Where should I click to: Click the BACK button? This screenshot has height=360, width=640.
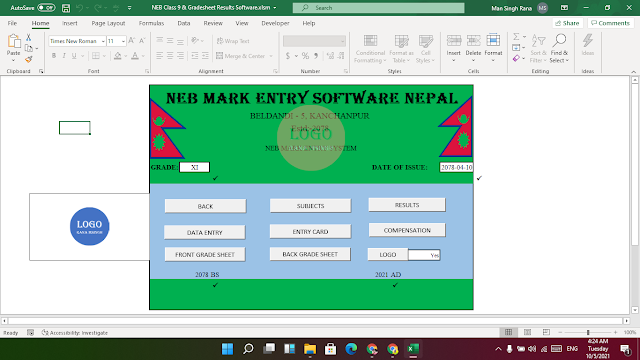pyautogui.click(x=205, y=206)
